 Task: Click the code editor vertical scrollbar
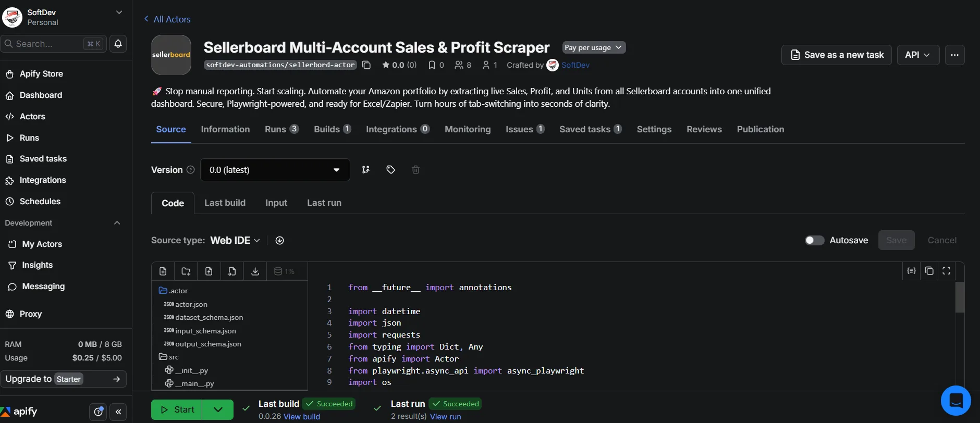[960, 297]
